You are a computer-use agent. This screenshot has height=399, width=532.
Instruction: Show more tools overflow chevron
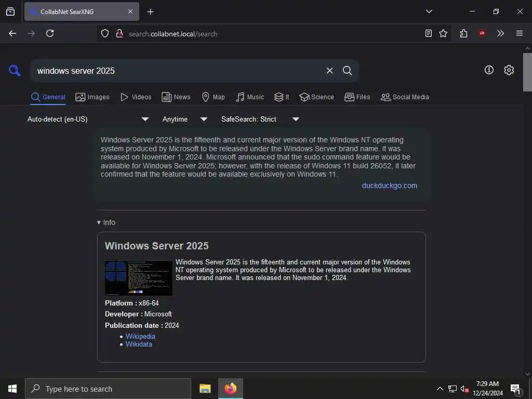pos(500,33)
